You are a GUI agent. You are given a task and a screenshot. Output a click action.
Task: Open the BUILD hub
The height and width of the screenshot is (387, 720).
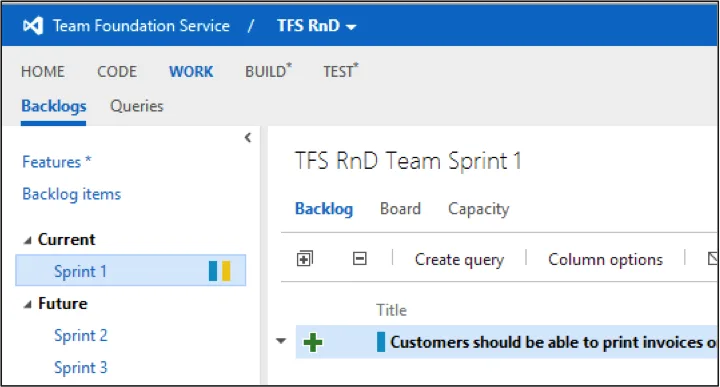[x=268, y=71]
